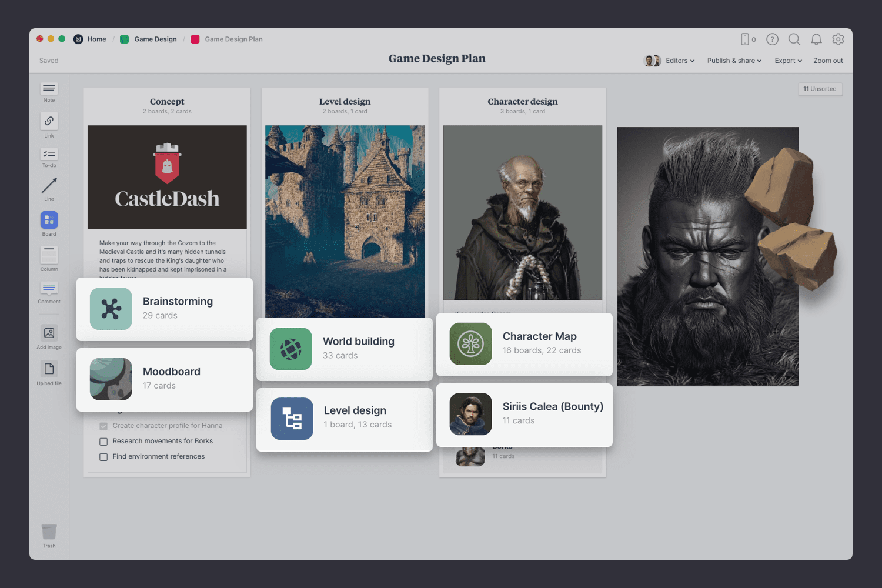Click "1 board, 13 cards" count text
Viewport: 882px width, 588px height.
pyautogui.click(x=358, y=425)
